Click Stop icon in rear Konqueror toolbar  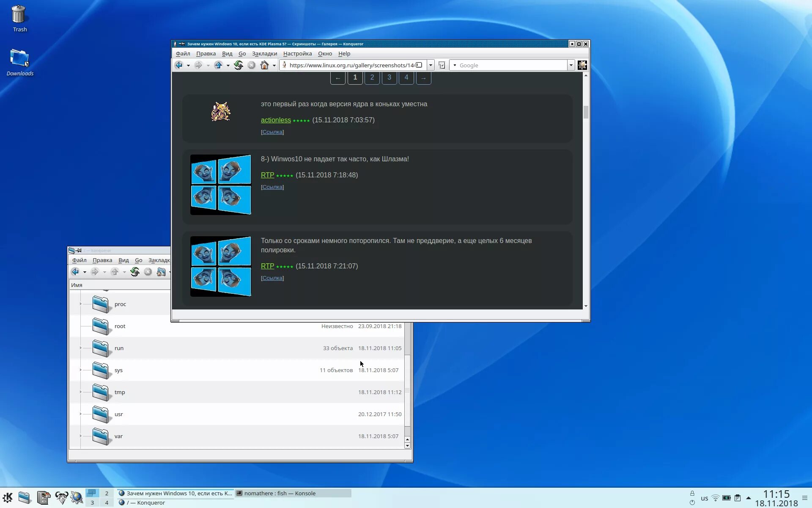coord(148,272)
